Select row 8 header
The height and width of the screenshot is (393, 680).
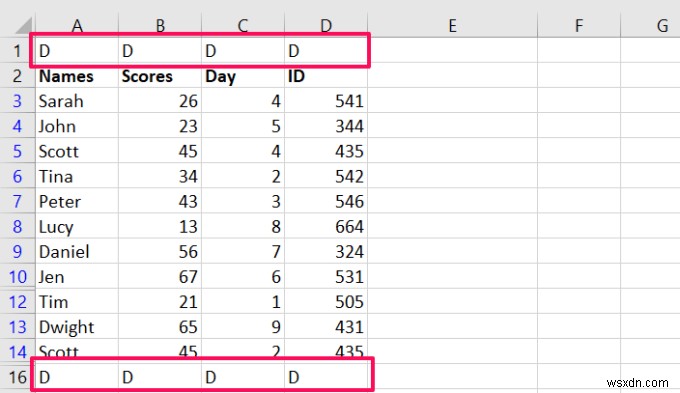(17, 227)
